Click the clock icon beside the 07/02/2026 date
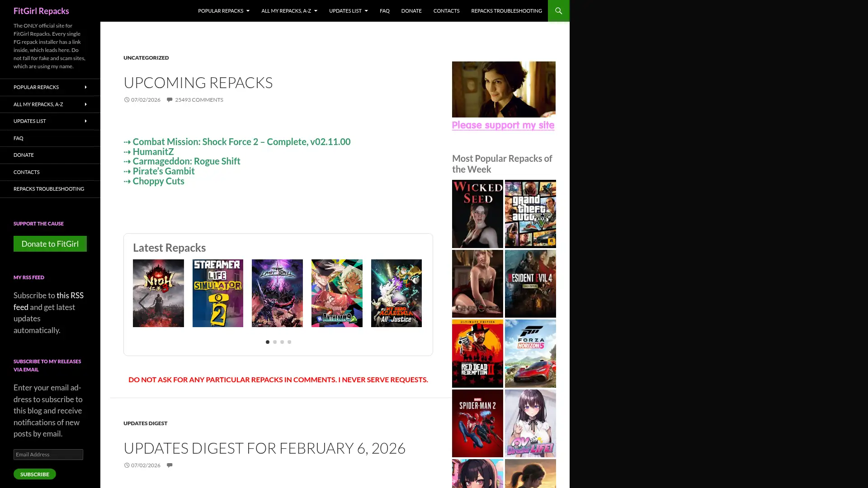The width and height of the screenshot is (868, 488). (127, 99)
